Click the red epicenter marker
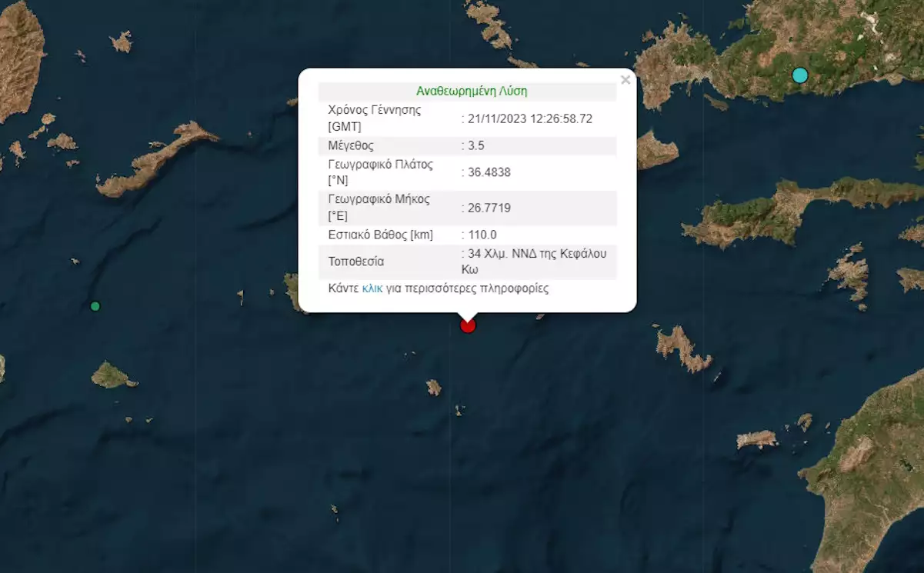 468,325
